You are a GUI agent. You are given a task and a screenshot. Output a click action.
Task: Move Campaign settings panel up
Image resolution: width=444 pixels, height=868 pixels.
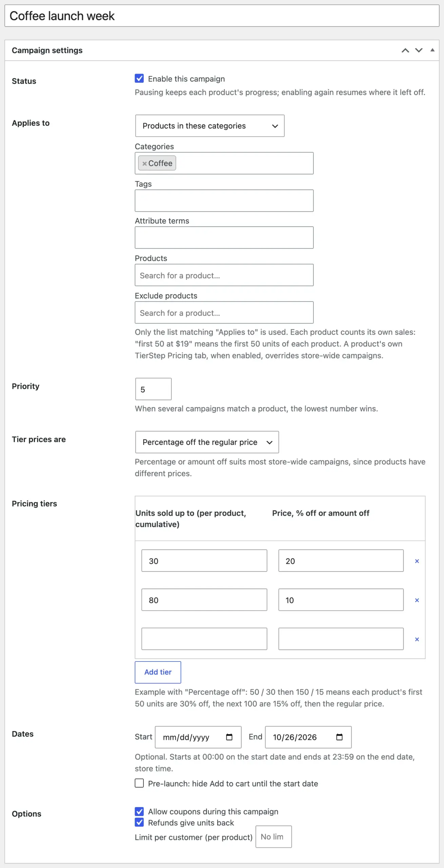click(405, 50)
